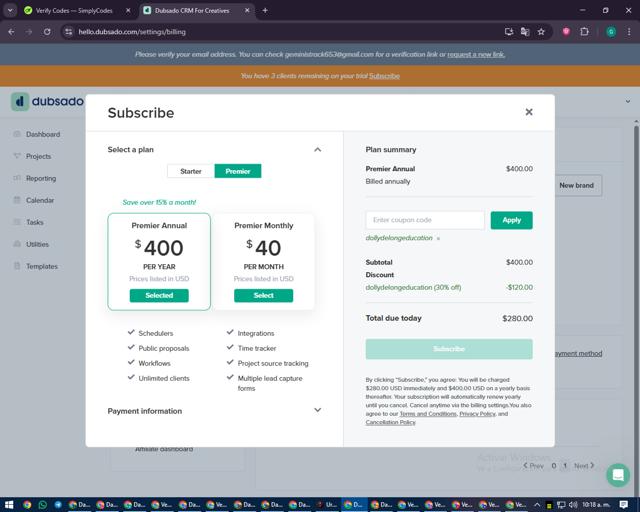Show hidden system tray icons

click(x=537, y=505)
